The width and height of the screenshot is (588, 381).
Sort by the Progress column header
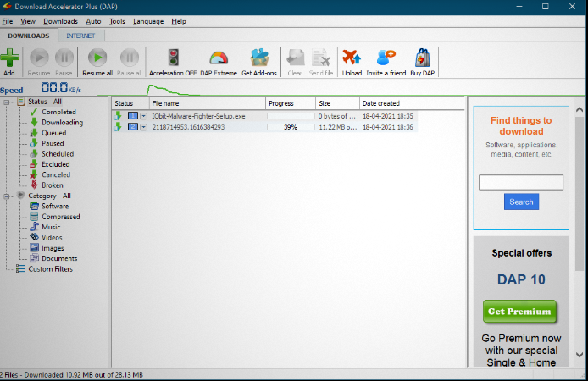click(291, 103)
